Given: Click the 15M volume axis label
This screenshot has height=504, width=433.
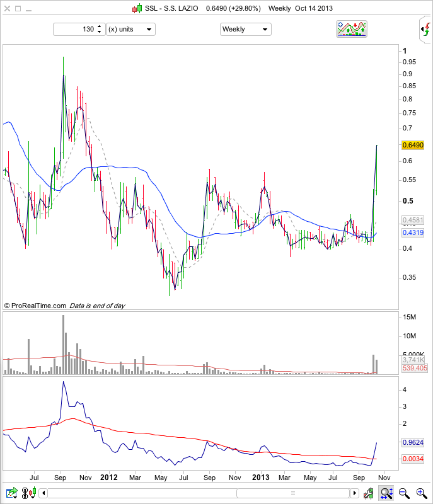Looking at the screenshot, I should tap(409, 318).
